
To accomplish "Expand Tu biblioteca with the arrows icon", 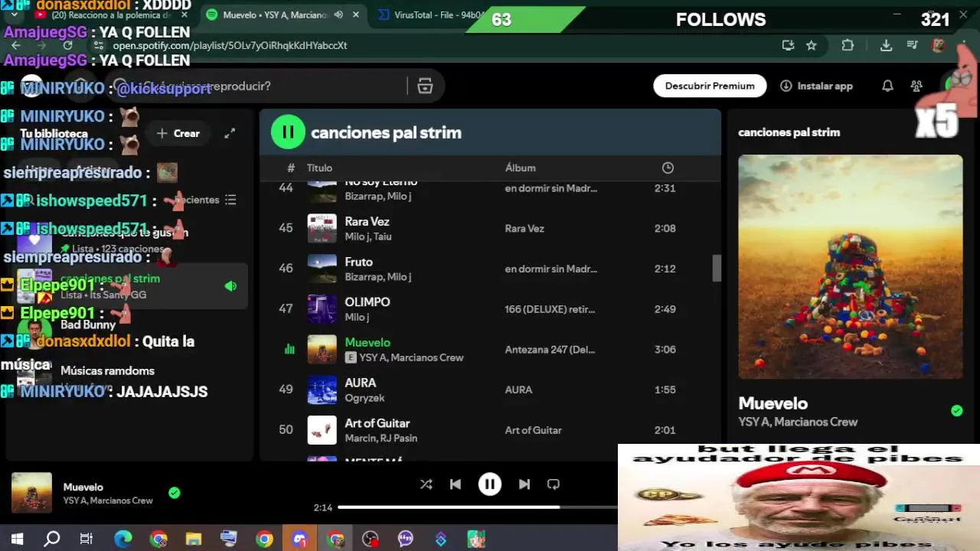I will coord(230,133).
